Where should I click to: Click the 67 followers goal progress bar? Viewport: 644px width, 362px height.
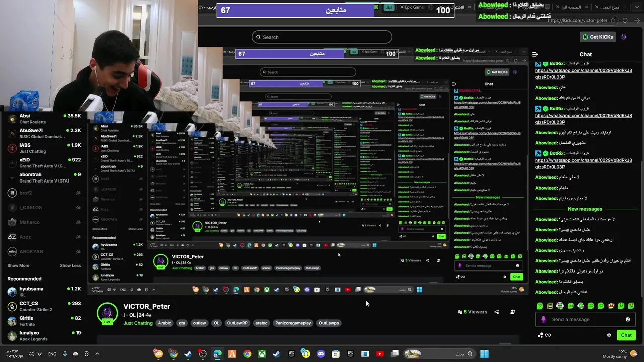pyautogui.click(x=336, y=10)
